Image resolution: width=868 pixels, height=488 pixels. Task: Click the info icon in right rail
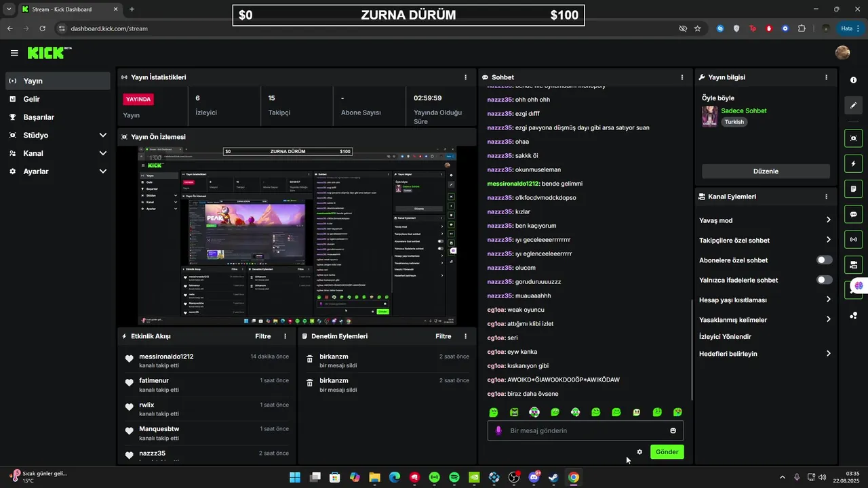pyautogui.click(x=853, y=80)
